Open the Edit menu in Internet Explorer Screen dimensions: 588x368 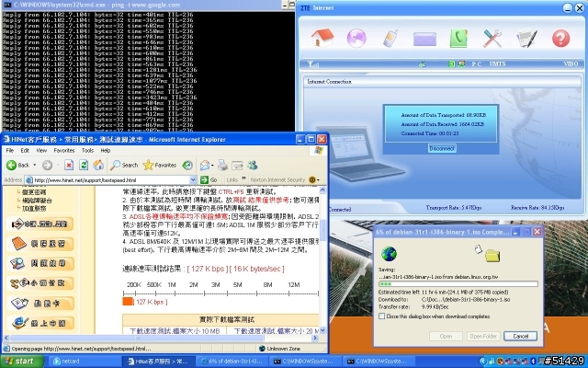25,151
